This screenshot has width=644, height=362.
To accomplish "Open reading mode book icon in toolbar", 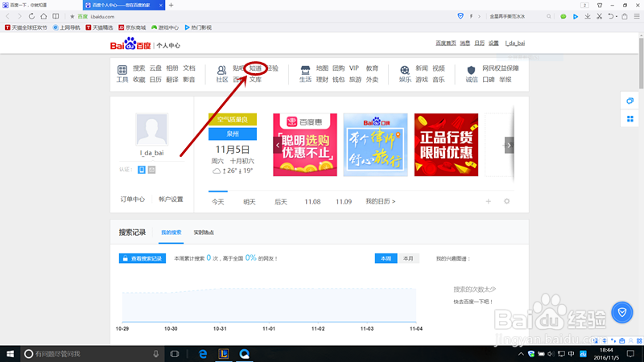I will coord(56,16).
